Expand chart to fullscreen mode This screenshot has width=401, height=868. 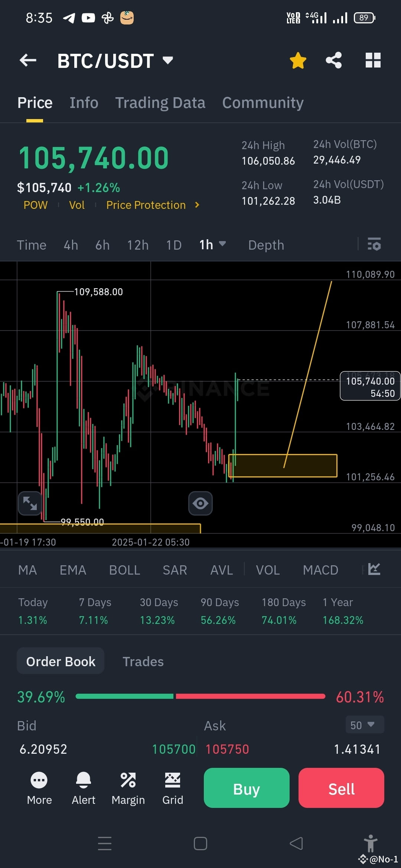(30, 503)
